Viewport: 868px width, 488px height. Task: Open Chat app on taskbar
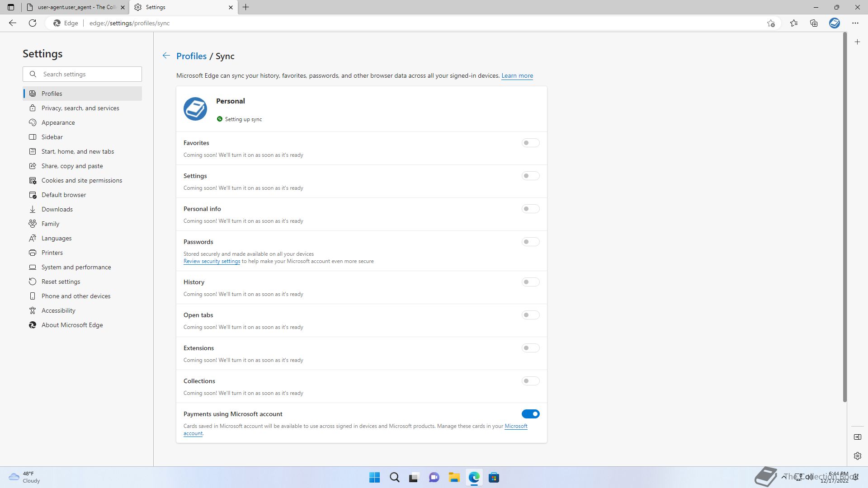[x=434, y=478]
